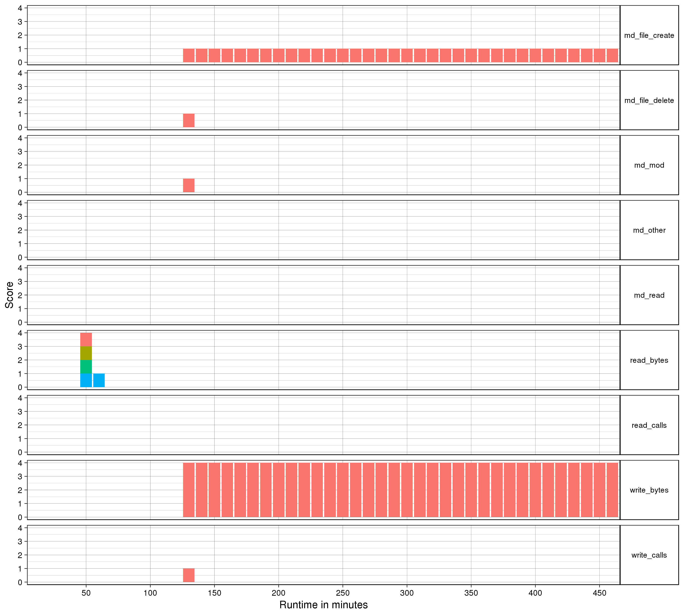Click the md_read facet label

tap(649, 295)
